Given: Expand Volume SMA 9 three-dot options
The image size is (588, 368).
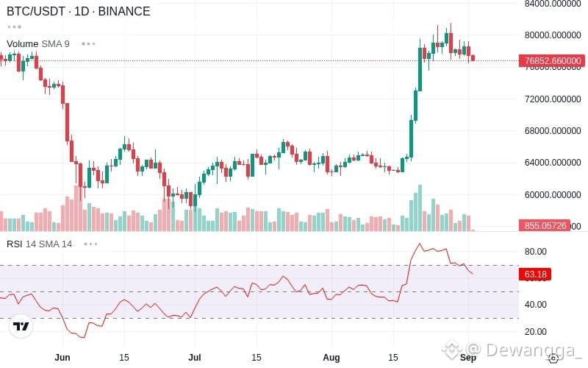Looking at the screenshot, I should click(88, 44).
